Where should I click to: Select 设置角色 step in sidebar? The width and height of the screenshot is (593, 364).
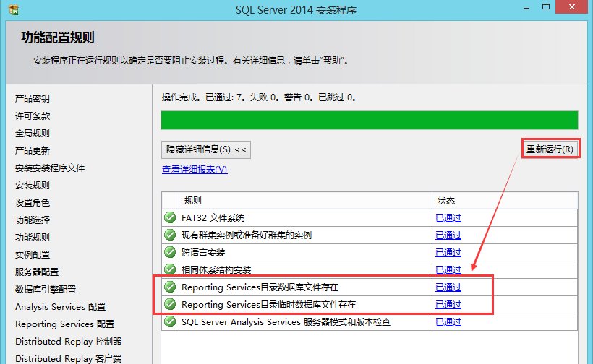click(x=33, y=203)
